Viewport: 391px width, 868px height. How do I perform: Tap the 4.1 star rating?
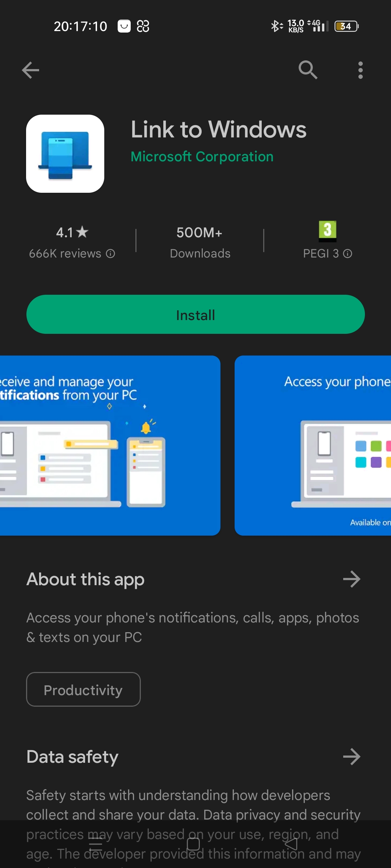coord(72,232)
